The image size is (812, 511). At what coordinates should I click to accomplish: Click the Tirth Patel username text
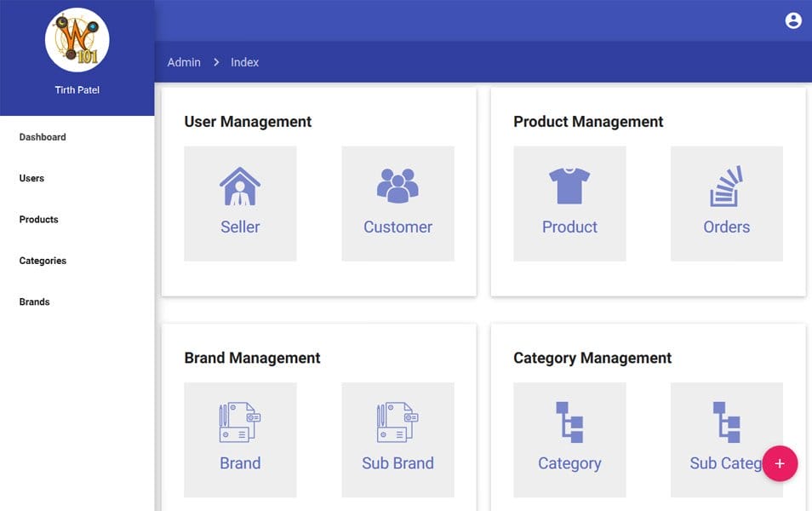(x=77, y=90)
